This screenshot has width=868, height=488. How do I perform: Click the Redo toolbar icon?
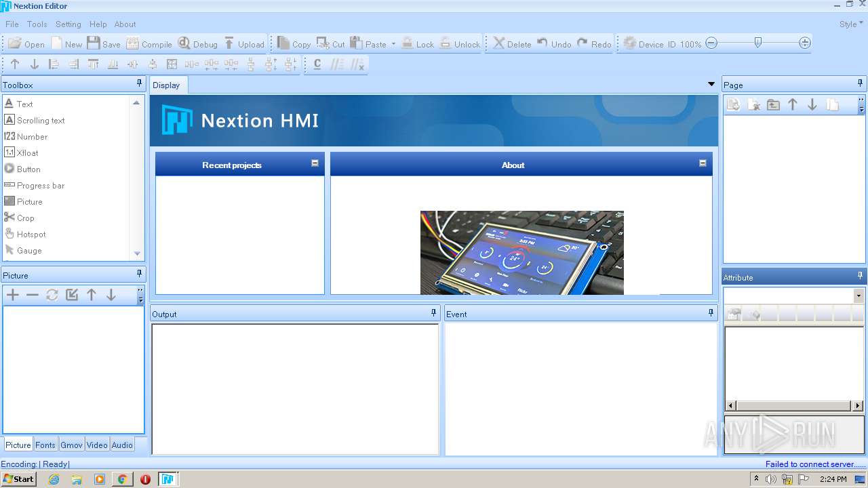[x=583, y=43]
